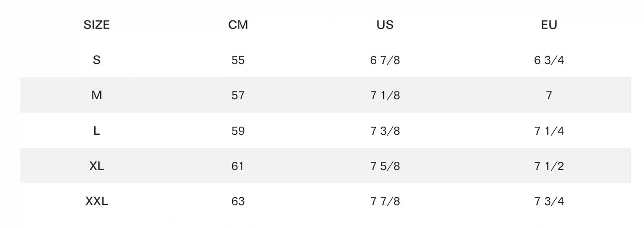Click the 57 cm value
Screen dimensions: 644x228
238,96
